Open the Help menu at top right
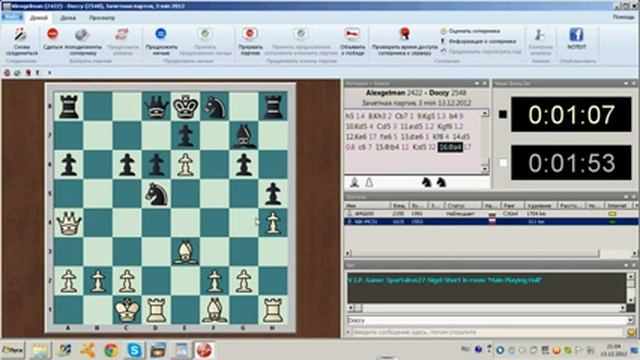The width and height of the screenshot is (640, 360). click(624, 17)
